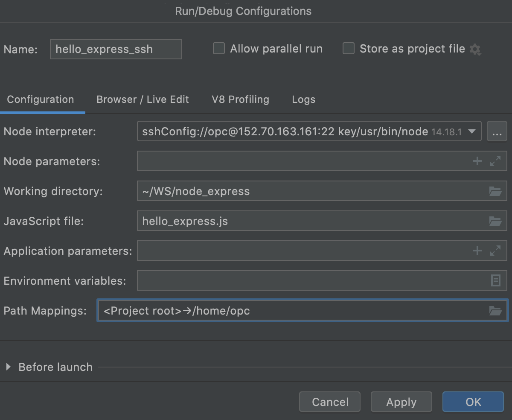Open folder browser for JavaScript file
This screenshot has width=512, height=420.
495,221
